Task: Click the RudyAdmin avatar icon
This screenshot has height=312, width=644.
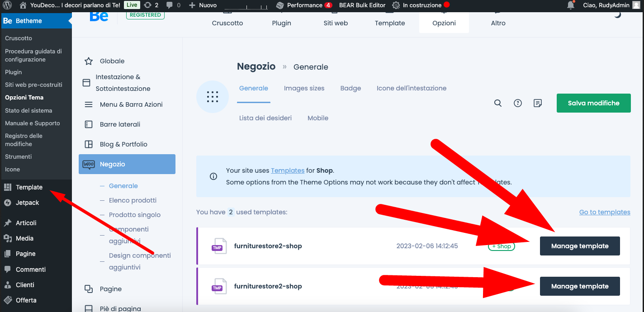Action: [x=636, y=5]
